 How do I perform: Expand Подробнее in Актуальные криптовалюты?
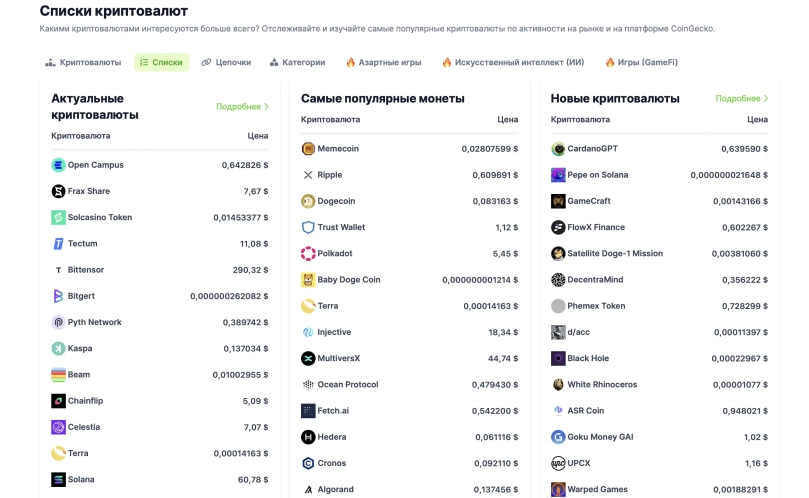coord(243,106)
